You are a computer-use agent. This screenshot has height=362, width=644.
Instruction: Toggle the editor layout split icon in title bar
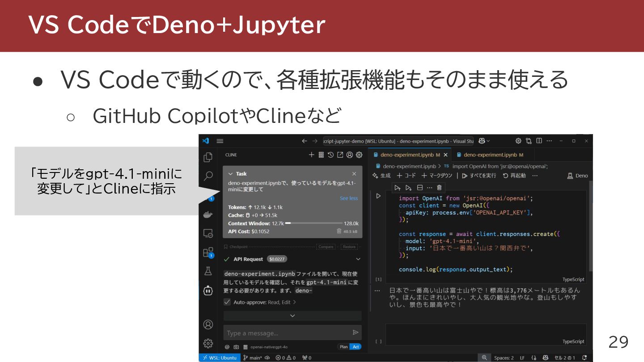tap(539, 141)
